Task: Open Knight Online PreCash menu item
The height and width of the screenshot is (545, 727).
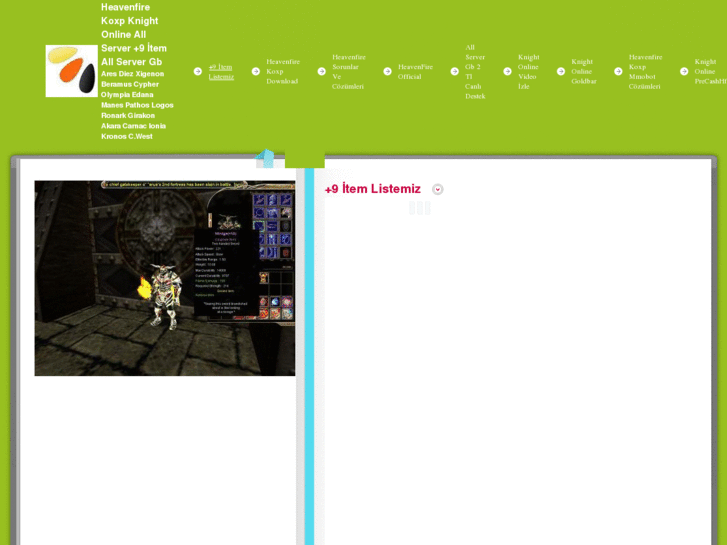Action: 710,71
